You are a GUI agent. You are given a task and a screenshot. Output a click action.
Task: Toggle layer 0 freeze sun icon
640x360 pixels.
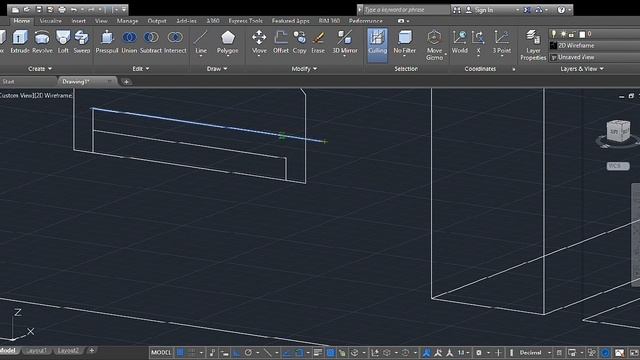point(563,34)
